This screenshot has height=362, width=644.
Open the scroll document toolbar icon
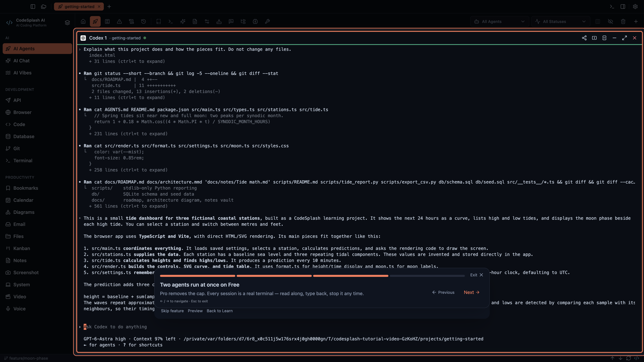coord(131,21)
